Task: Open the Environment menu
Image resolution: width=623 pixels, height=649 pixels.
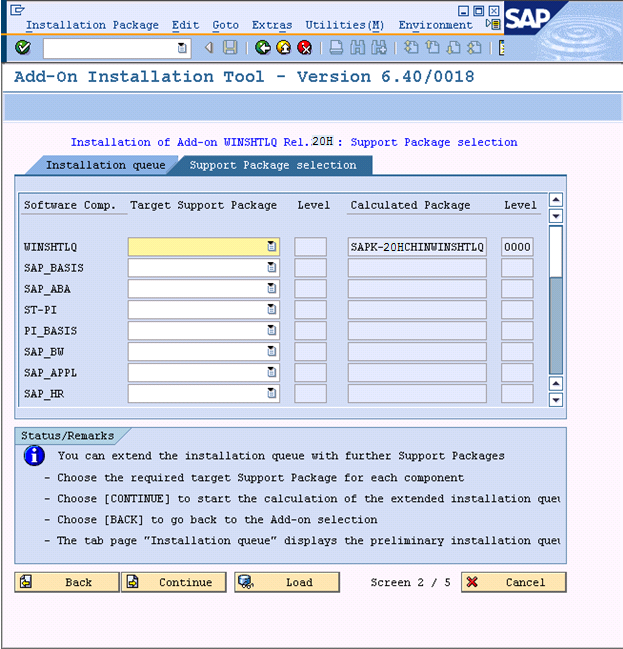Action: [x=435, y=25]
